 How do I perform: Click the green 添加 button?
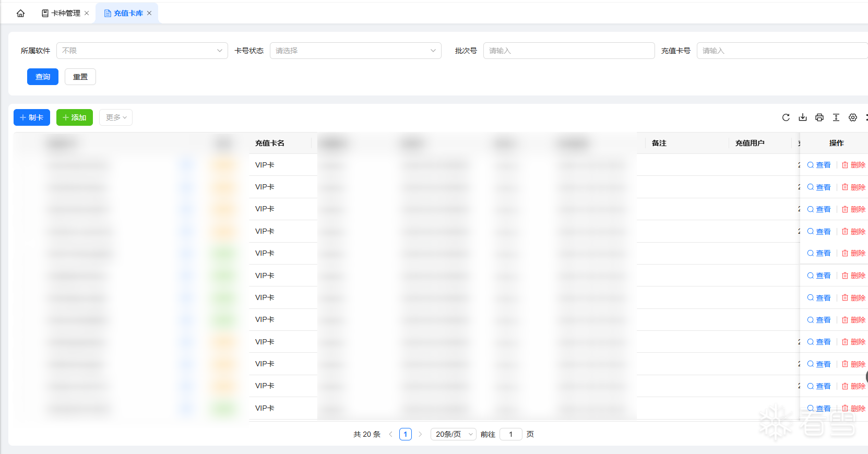click(x=75, y=117)
